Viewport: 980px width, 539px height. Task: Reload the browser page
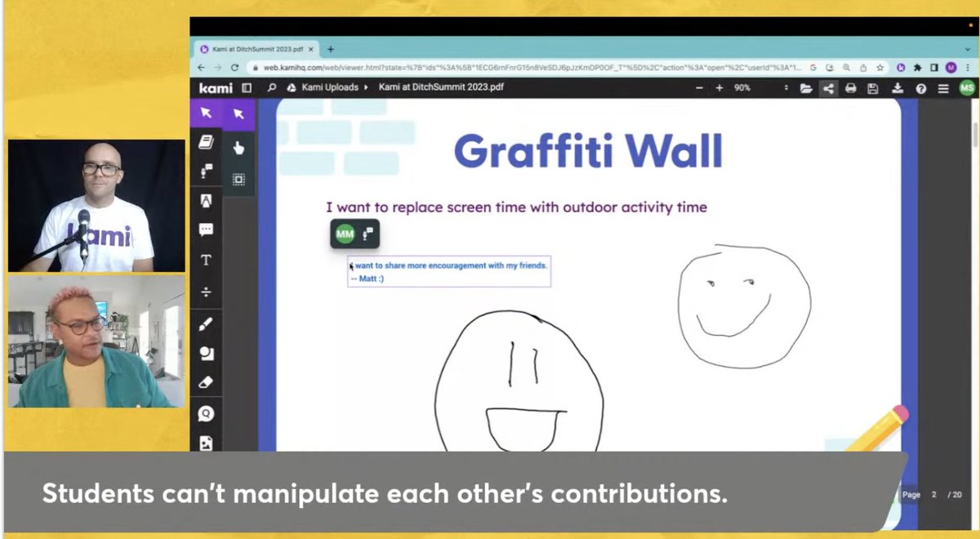pyautogui.click(x=235, y=68)
